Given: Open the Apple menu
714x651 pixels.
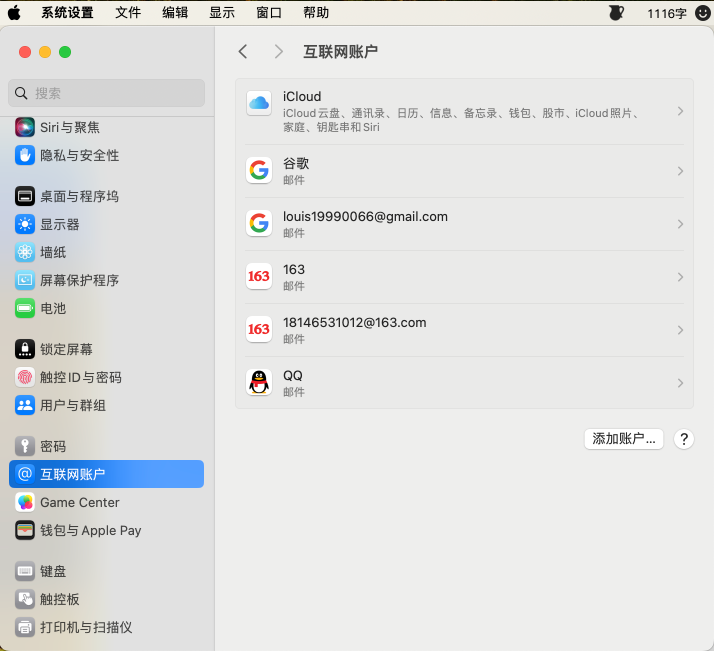Looking at the screenshot, I should [14, 13].
